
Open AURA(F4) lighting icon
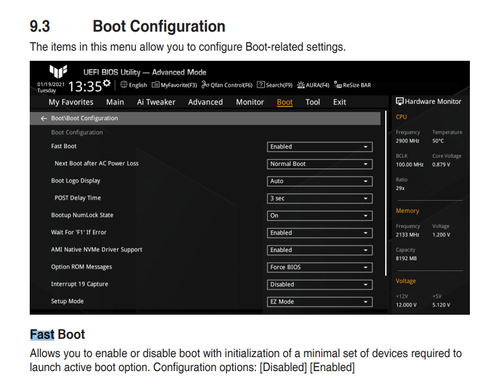(301, 85)
